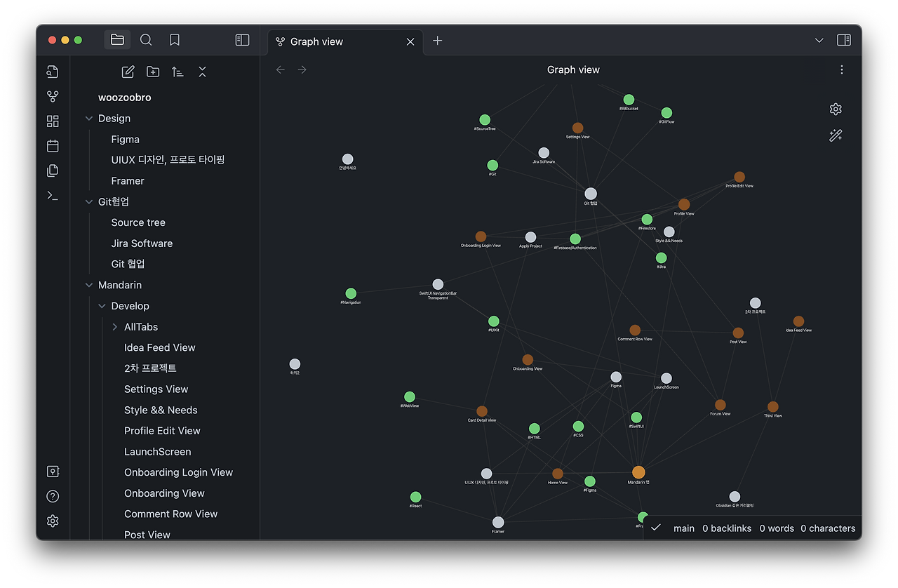Open the tab list dropdown chevron
The width and height of the screenshot is (898, 588).
coord(819,40)
